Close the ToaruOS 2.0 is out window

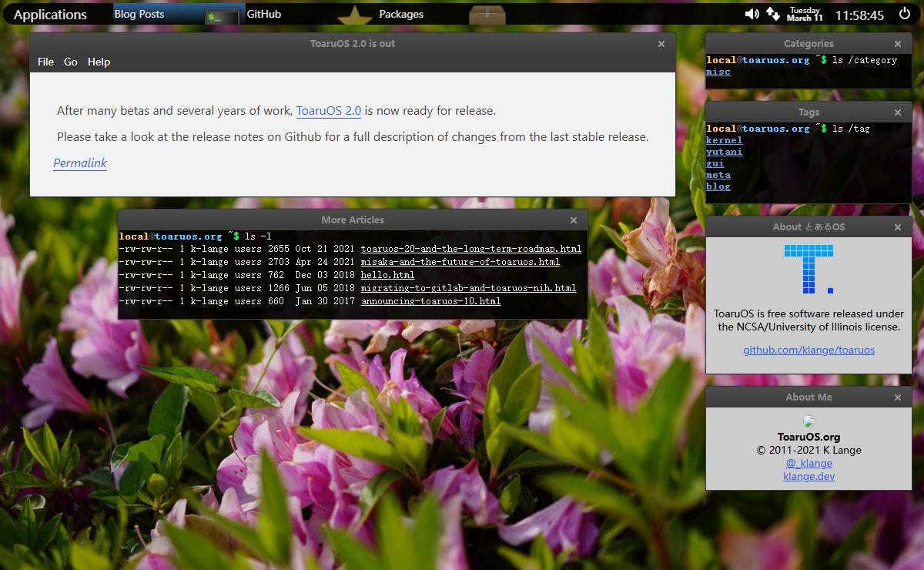click(x=661, y=45)
